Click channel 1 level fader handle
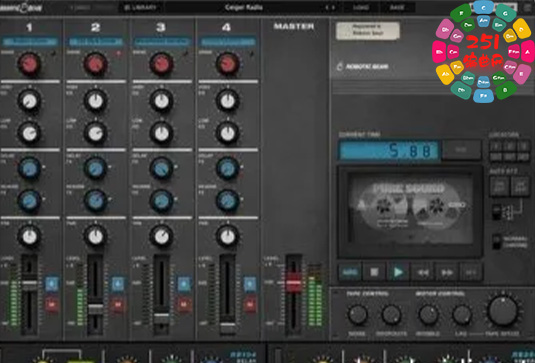535x363 pixels. coord(30,284)
